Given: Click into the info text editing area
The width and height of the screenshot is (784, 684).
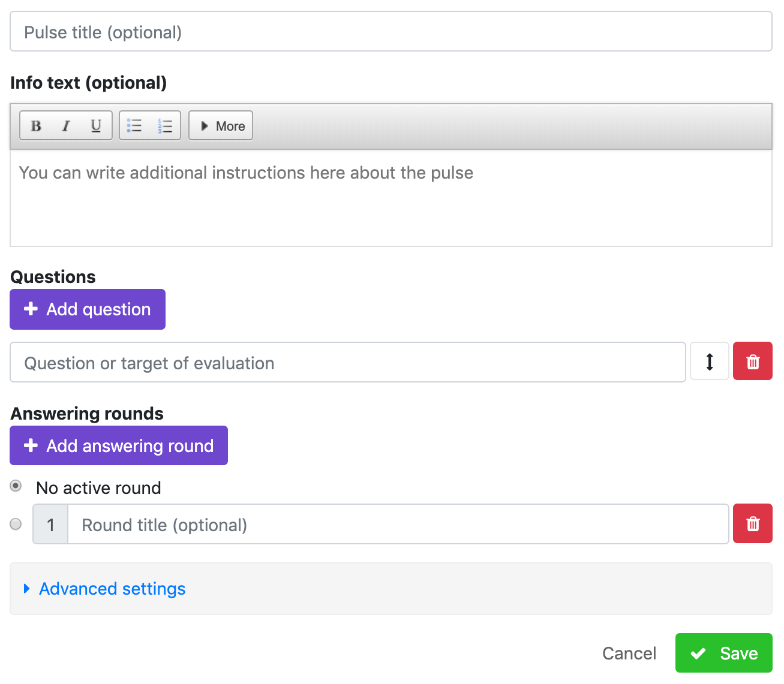Looking at the screenshot, I should click(391, 198).
